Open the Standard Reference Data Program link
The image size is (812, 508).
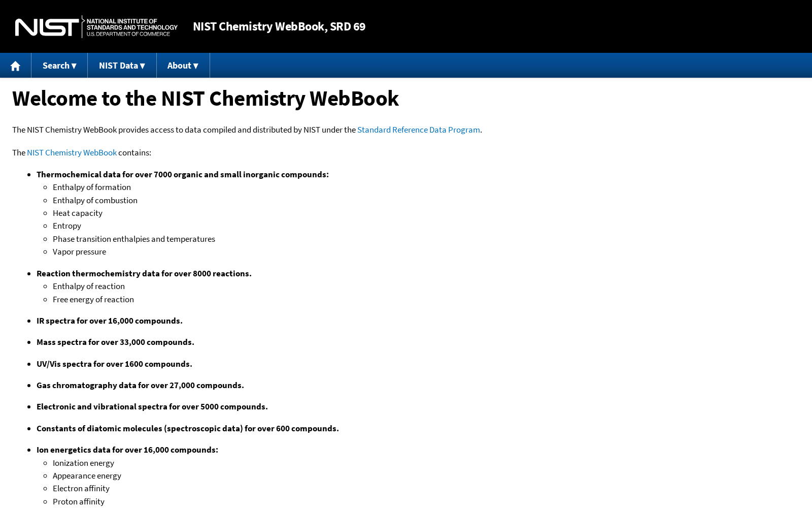[419, 130]
